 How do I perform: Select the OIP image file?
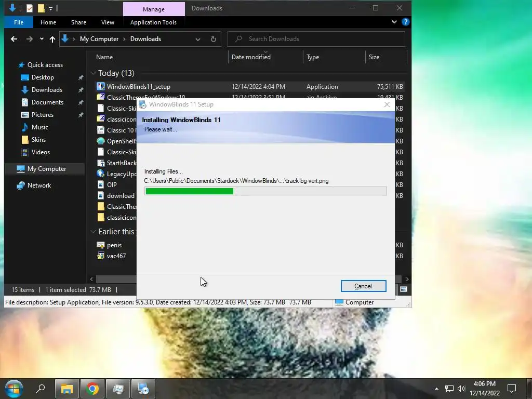click(x=112, y=185)
